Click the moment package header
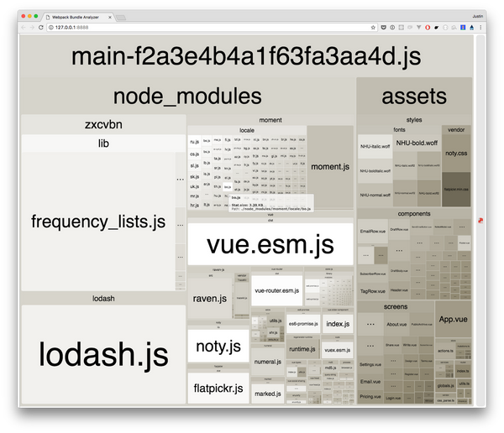Viewport: 504px width, 433px height. pos(270,120)
